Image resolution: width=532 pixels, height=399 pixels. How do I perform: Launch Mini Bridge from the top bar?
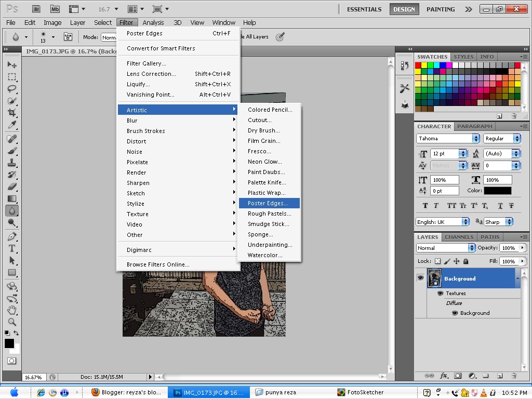pyautogui.click(x=55, y=9)
